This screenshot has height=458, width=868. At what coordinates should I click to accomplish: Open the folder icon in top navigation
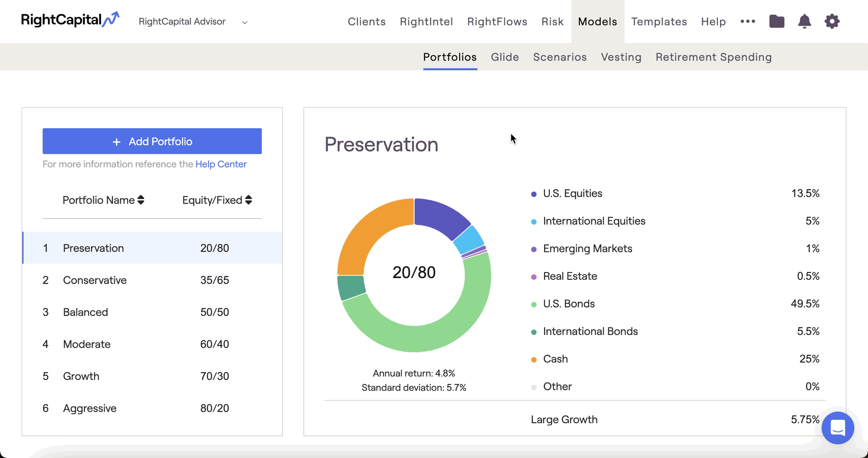click(x=776, y=21)
